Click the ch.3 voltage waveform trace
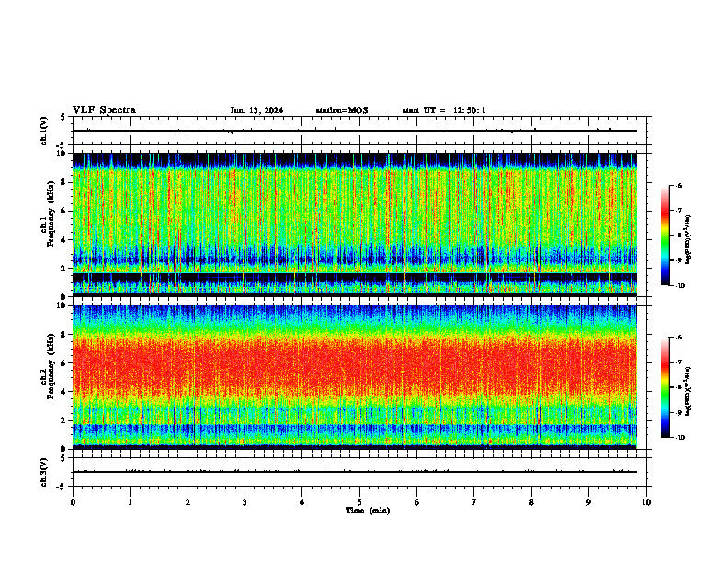Viewport: 728px width, 563px height. click(x=355, y=472)
